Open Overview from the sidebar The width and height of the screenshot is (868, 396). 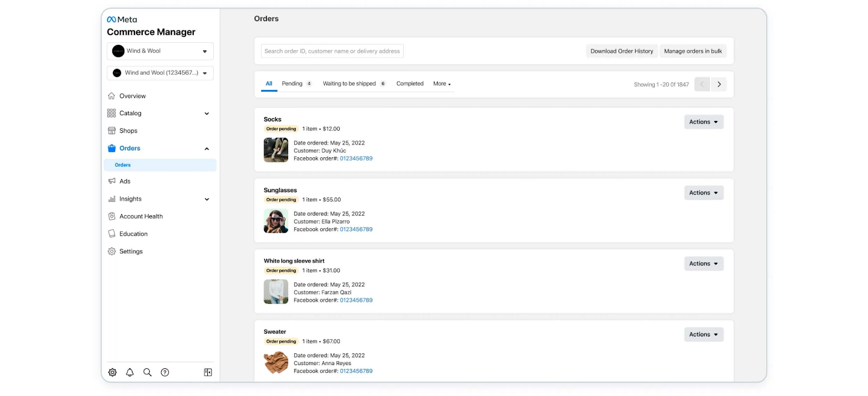pos(132,96)
